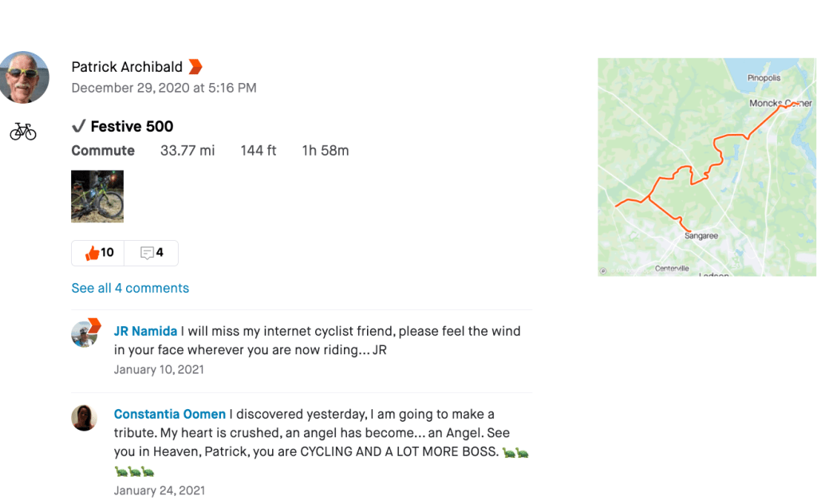Open the Festive 500 activity title
817x504 pixels.
132,126
